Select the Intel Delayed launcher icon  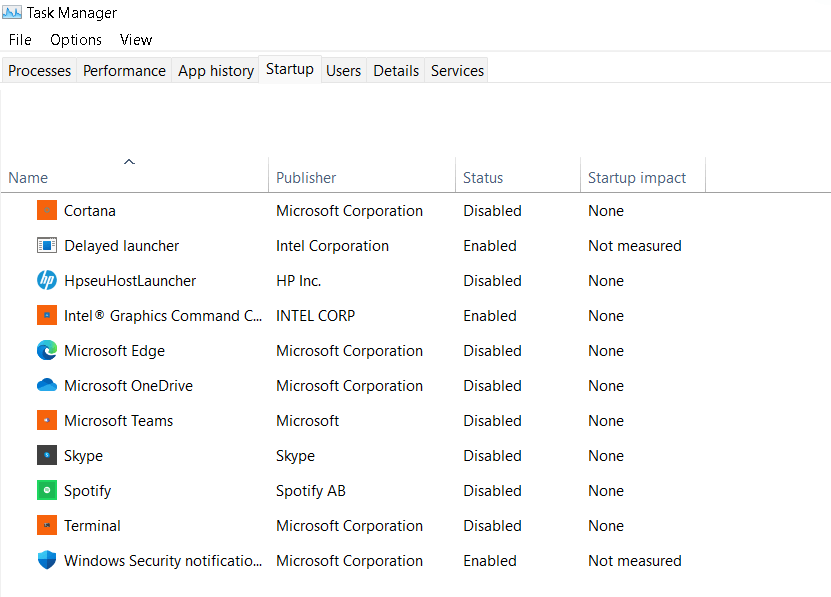pos(46,246)
